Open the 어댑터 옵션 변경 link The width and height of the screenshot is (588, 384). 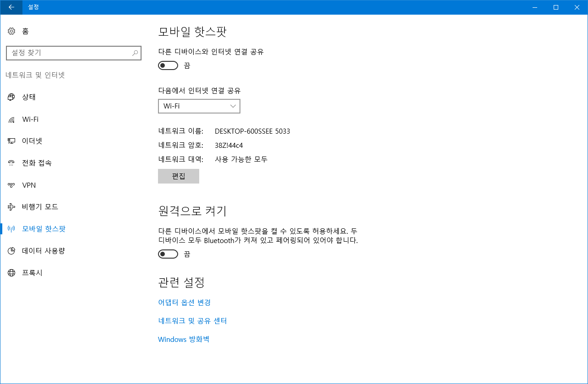tap(184, 303)
